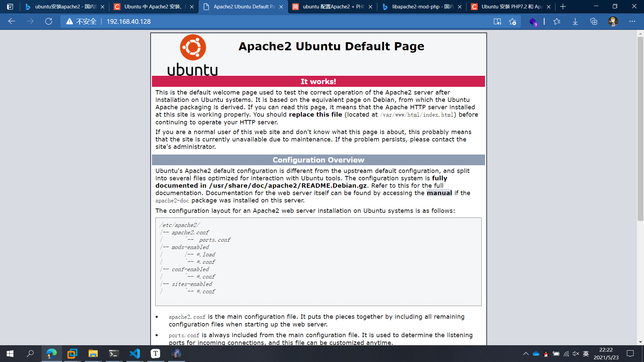Add this page to favorites
644x362 pixels.
513,21
